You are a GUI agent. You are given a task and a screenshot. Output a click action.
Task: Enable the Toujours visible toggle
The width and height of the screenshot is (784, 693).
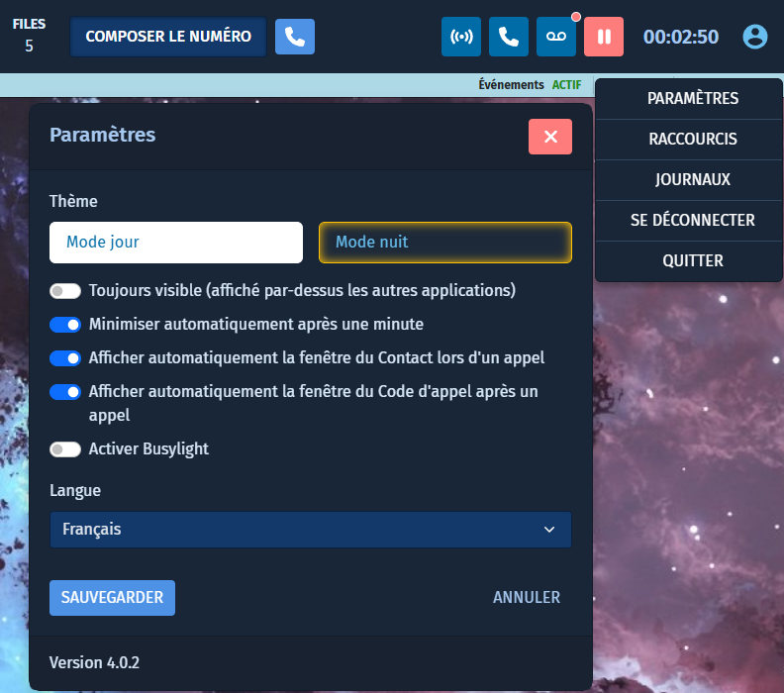point(65,291)
